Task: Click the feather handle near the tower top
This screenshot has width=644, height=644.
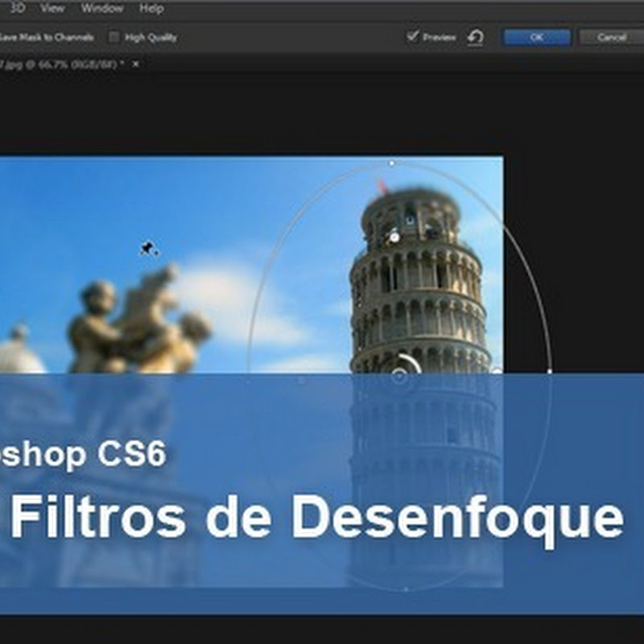Action: click(x=394, y=237)
